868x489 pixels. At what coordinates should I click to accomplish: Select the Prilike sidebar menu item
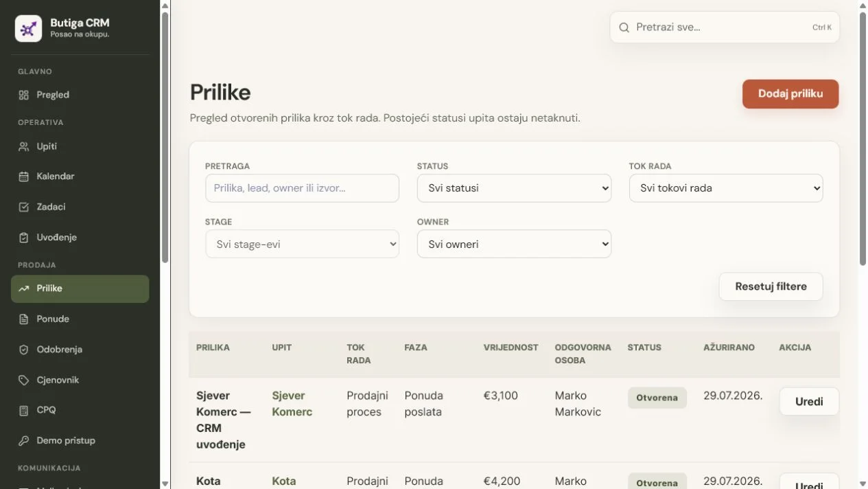coord(80,288)
